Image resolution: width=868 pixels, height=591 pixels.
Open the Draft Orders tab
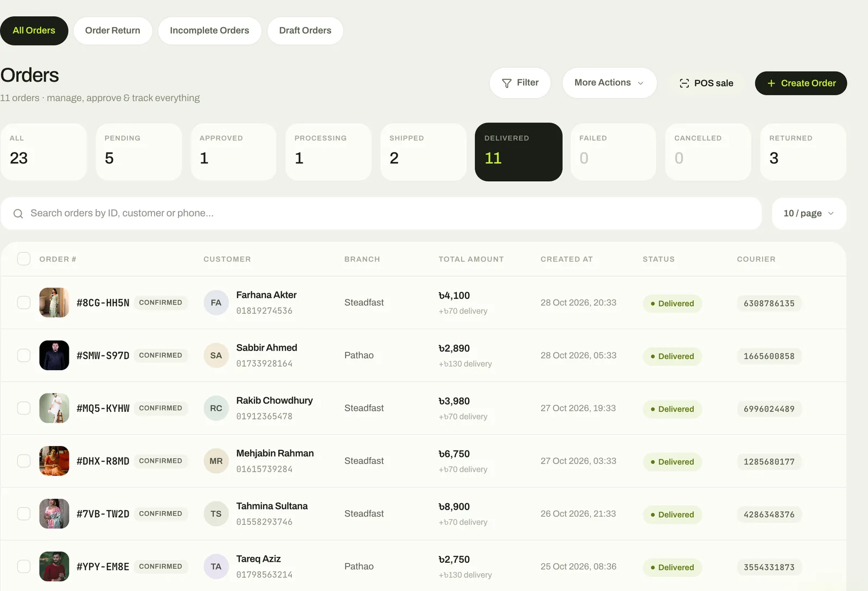tap(305, 30)
